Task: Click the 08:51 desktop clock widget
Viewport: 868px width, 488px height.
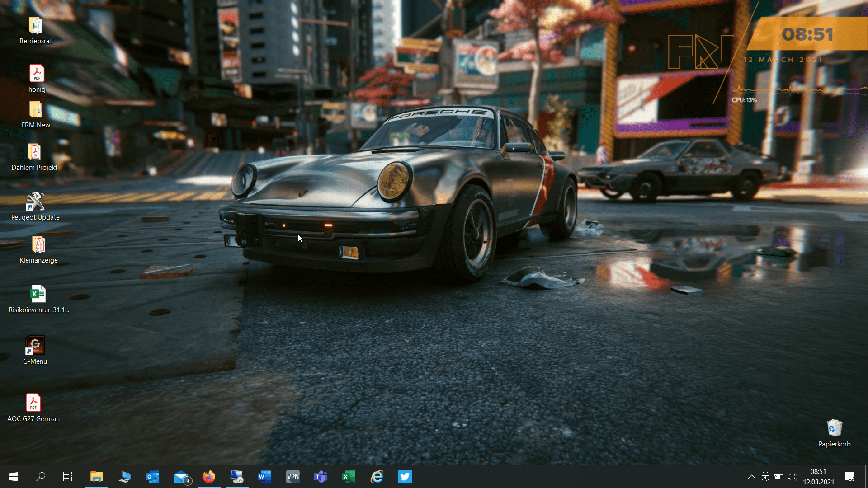Action: [x=807, y=34]
